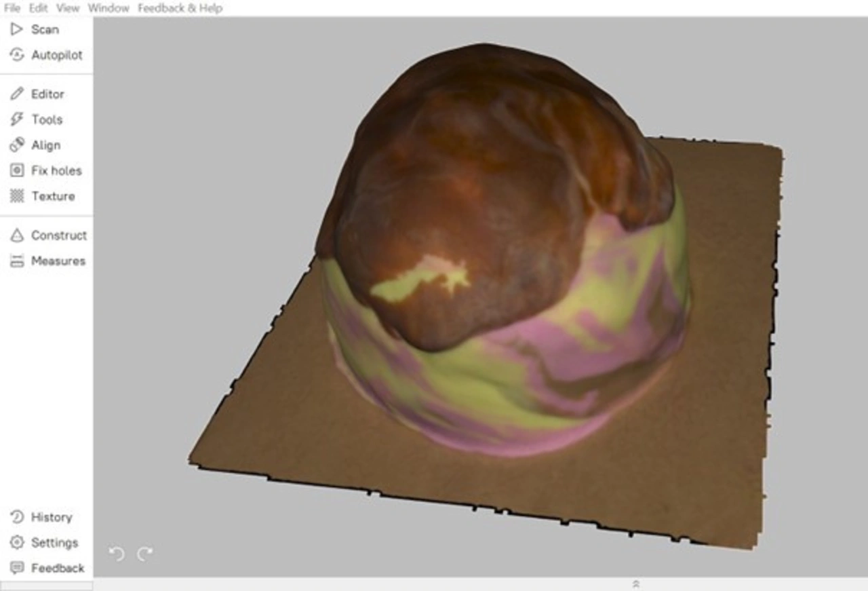Open the Feedback & Help menu
The width and height of the screenshot is (868, 591).
point(180,8)
